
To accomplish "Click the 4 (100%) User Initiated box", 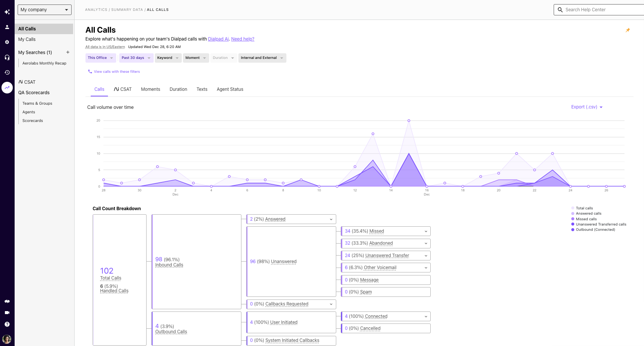I will point(291,322).
